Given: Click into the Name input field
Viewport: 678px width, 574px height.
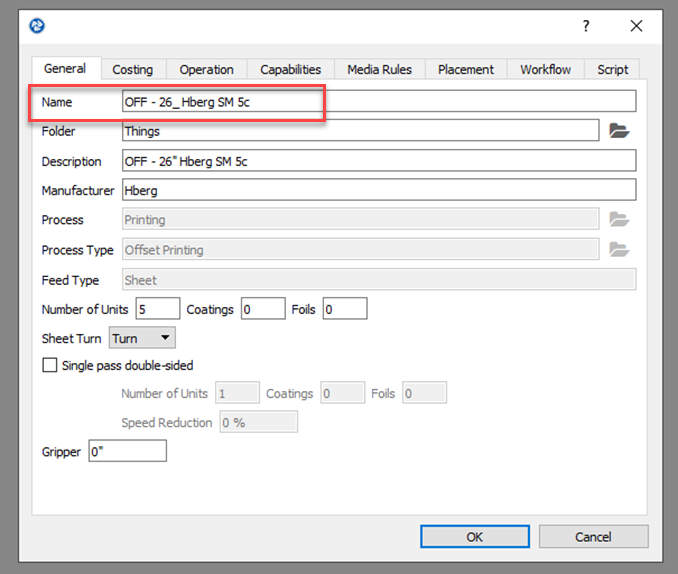Looking at the screenshot, I should point(379,101).
